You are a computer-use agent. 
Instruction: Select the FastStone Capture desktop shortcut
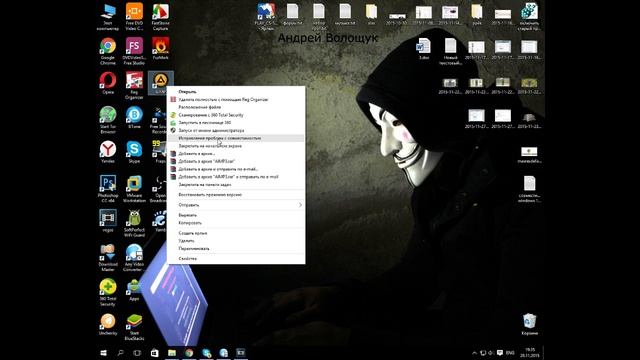click(x=160, y=17)
